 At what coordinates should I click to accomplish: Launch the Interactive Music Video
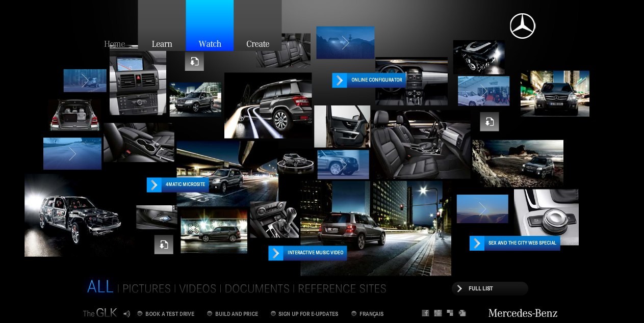[308, 253]
